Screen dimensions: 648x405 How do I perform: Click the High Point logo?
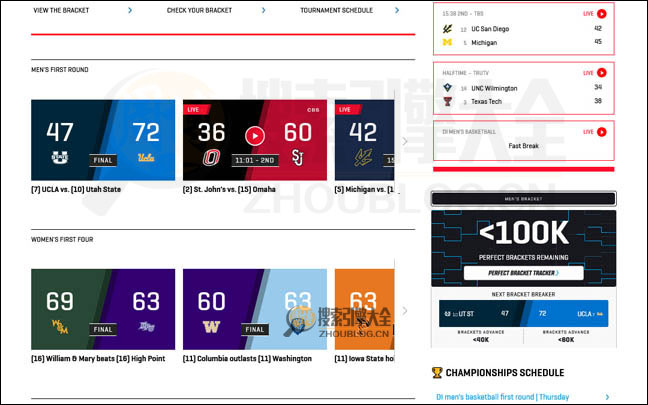pyautogui.click(x=146, y=327)
